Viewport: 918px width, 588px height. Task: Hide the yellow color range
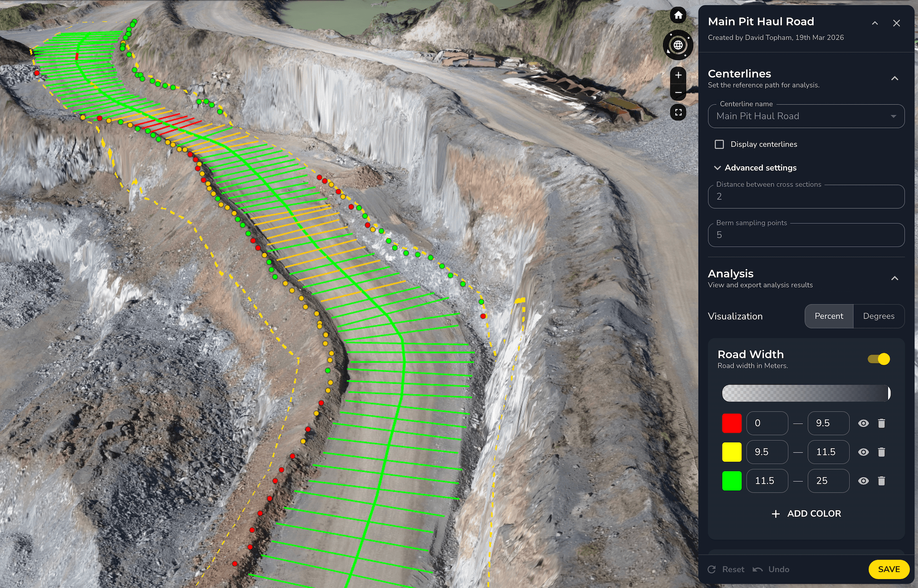[x=863, y=452]
